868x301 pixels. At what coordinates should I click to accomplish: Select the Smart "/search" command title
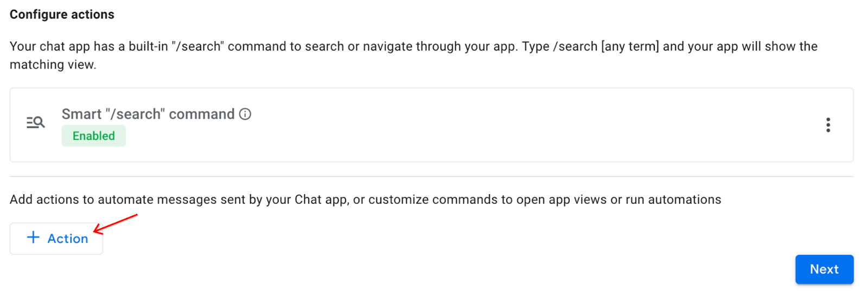(148, 114)
